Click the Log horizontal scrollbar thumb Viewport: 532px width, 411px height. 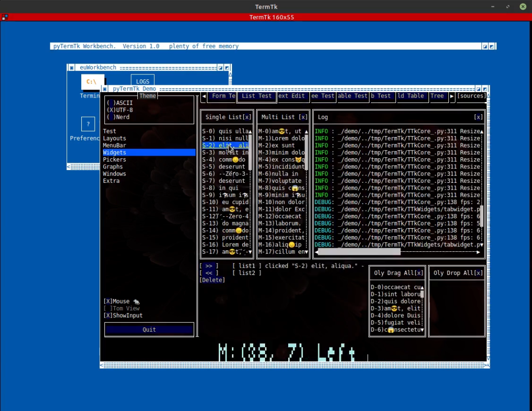[x=359, y=252]
